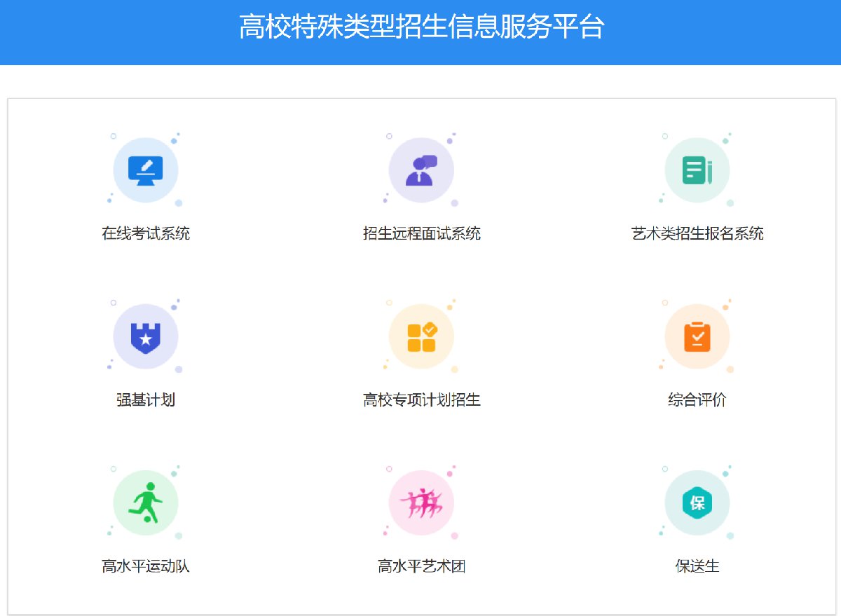Go to 招生远程面试系统

pos(422,233)
